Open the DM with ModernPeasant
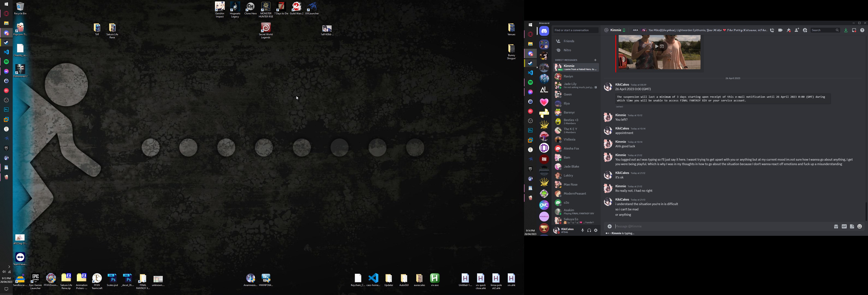 pyautogui.click(x=575, y=194)
